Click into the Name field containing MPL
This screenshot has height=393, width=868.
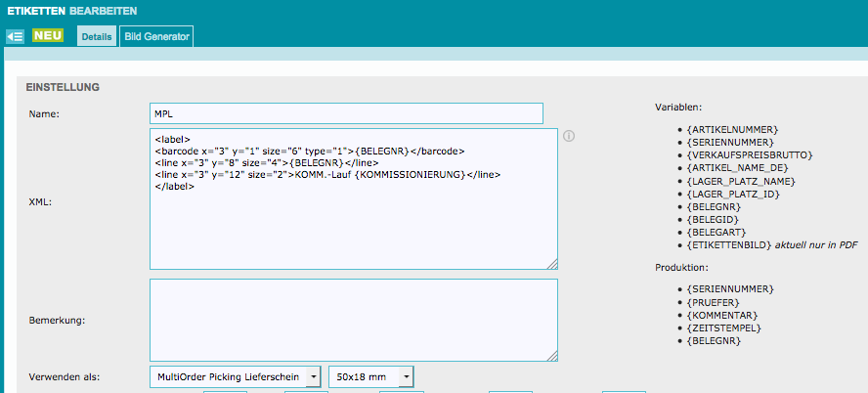[346, 113]
